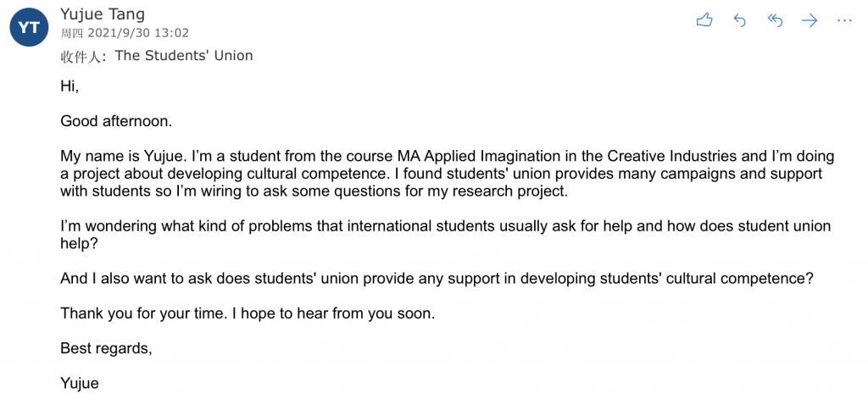The width and height of the screenshot is (868, 399).
Task: Like this email with the thumbs-up icon
Action: click(x=704, y=20)
